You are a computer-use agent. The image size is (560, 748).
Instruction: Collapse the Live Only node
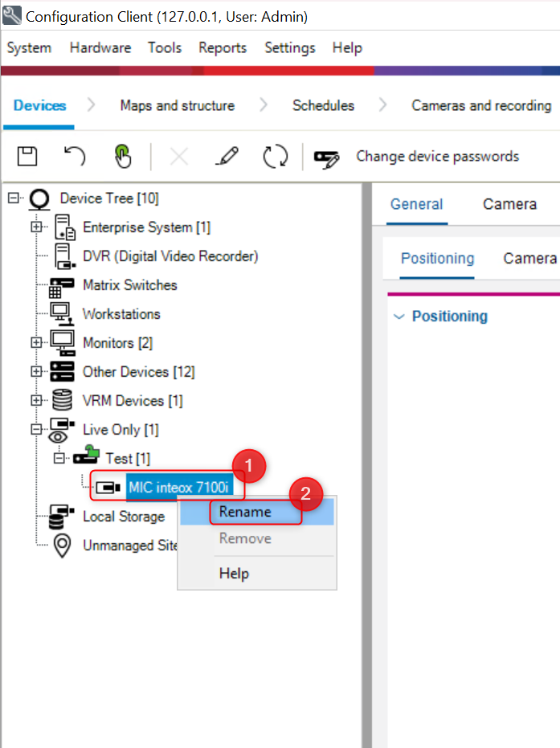coord(36,430)
